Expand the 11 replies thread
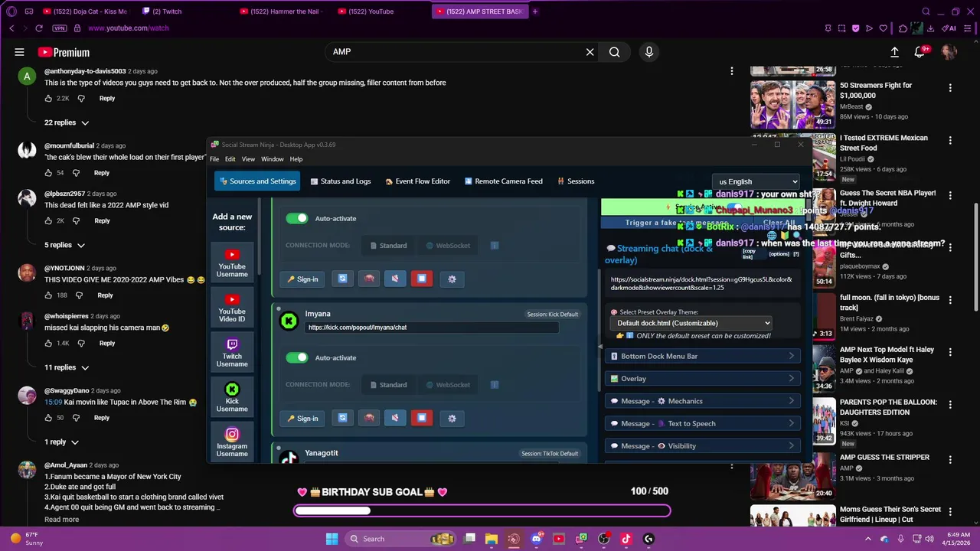Screen dimensions: 980x551 click(67, 367)
